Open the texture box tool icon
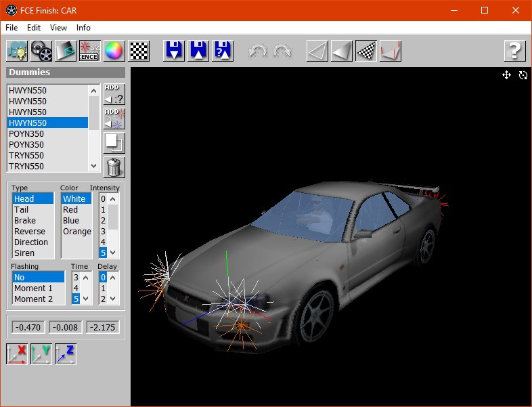Viewport: 532px width, 407px height. (66, 51)
